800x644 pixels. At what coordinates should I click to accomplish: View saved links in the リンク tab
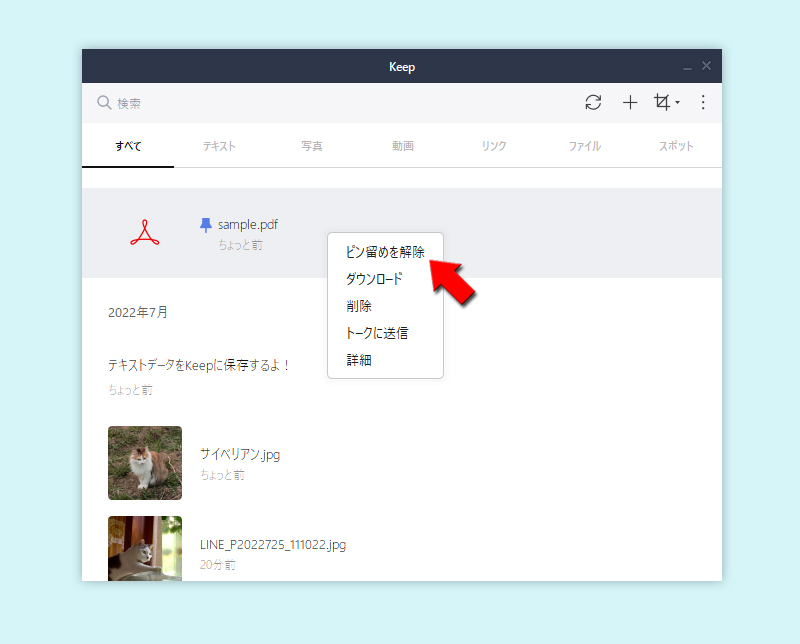493,145
